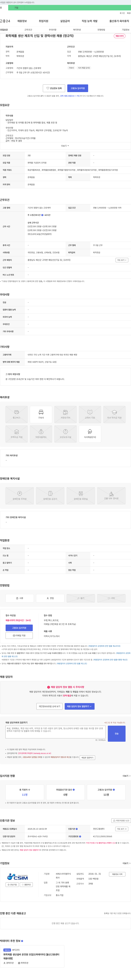131x980 pixels.
Task: Click info icon beside 취업알선기관 알선
Action: click(x=74, y=790)
